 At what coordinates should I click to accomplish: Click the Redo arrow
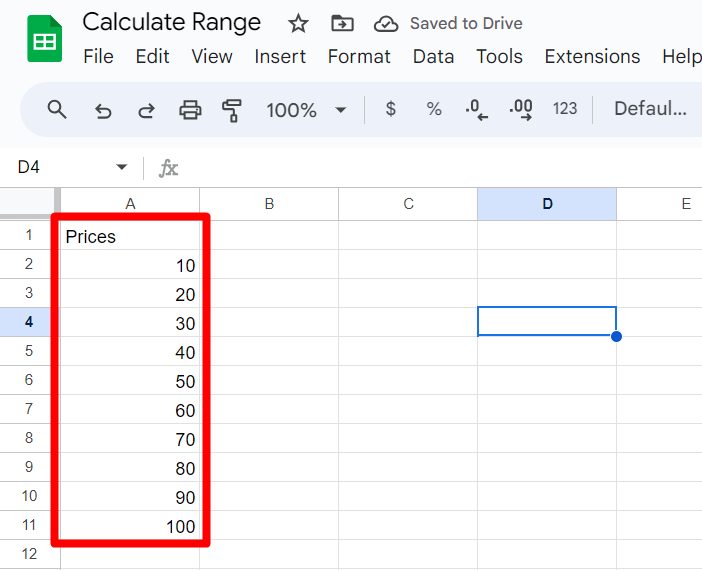click(x=146, y=110)
